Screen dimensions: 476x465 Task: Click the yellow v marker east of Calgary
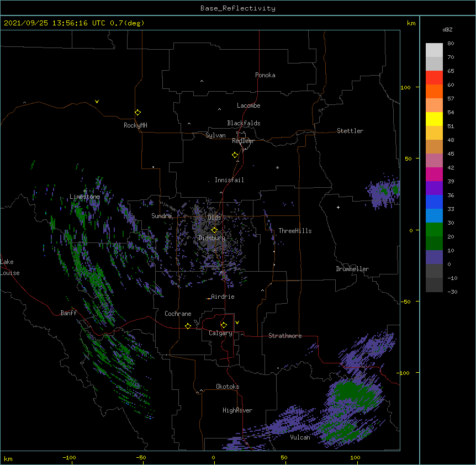[x=237, y=323]
